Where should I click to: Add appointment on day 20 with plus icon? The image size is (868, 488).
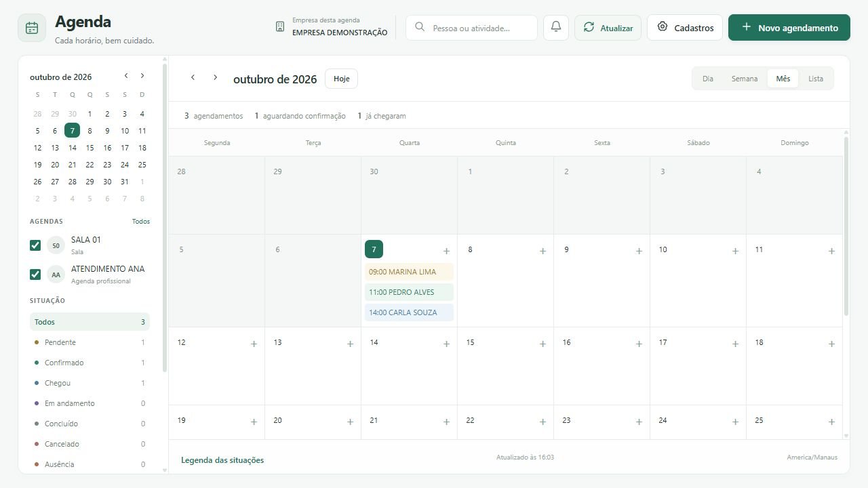point(350,422)
